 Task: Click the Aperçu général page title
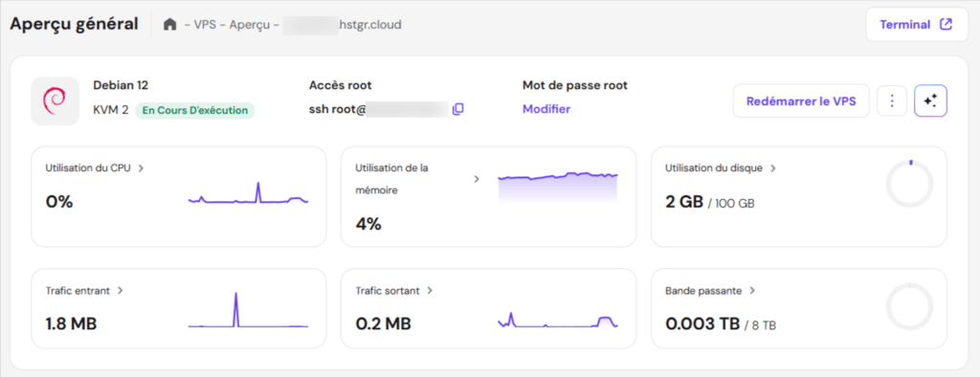click(74, 24)
